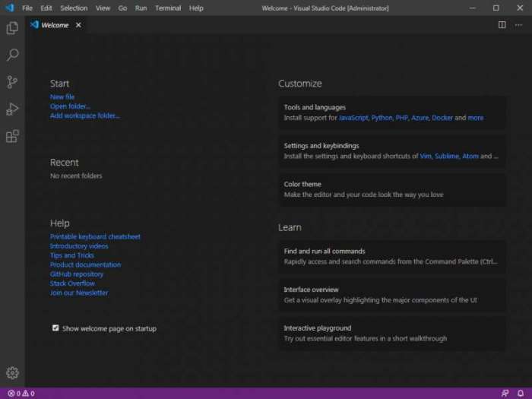Click the PHP language link

click(x=402, y=118)
